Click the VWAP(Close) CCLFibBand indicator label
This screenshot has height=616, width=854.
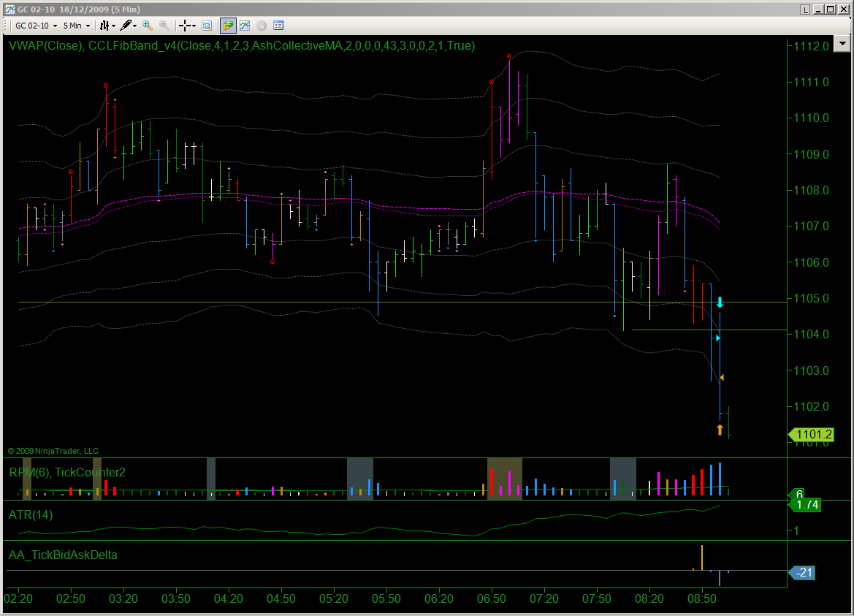[x=242, y=46]
